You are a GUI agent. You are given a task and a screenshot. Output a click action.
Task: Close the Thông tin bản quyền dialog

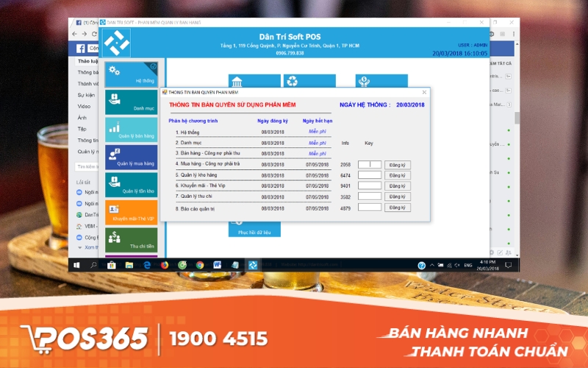click(424, 92)
